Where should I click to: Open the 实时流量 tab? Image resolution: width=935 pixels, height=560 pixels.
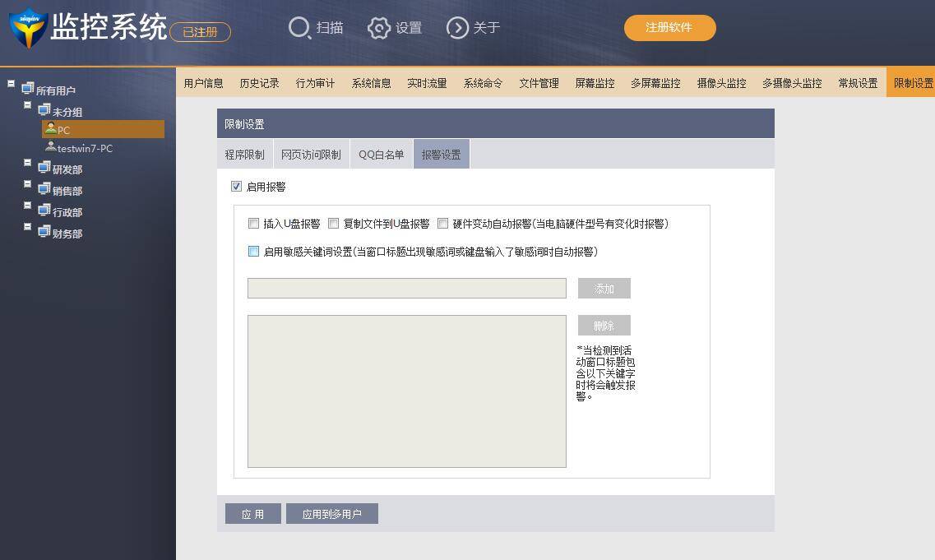[x=427, y=83]
